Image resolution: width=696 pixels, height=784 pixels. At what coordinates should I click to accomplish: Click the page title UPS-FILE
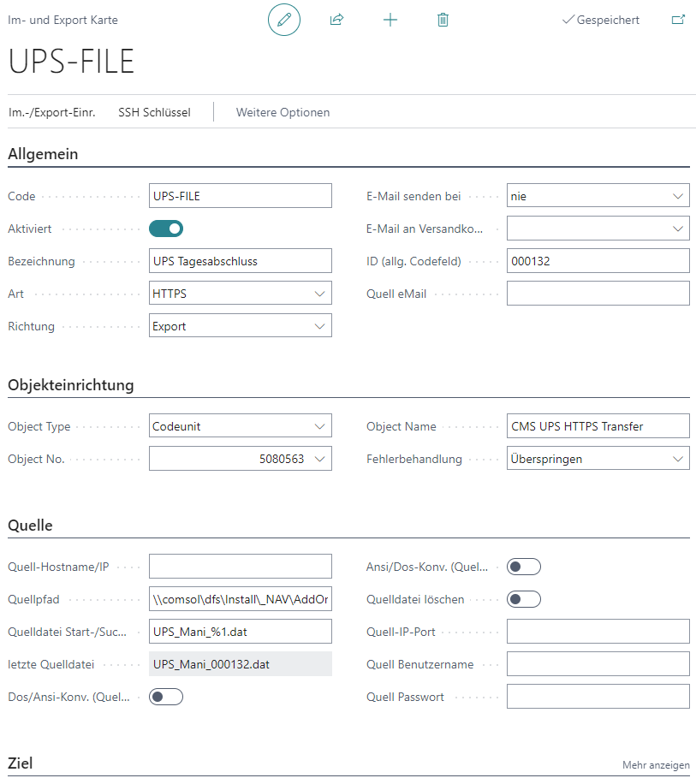[72, 62]
